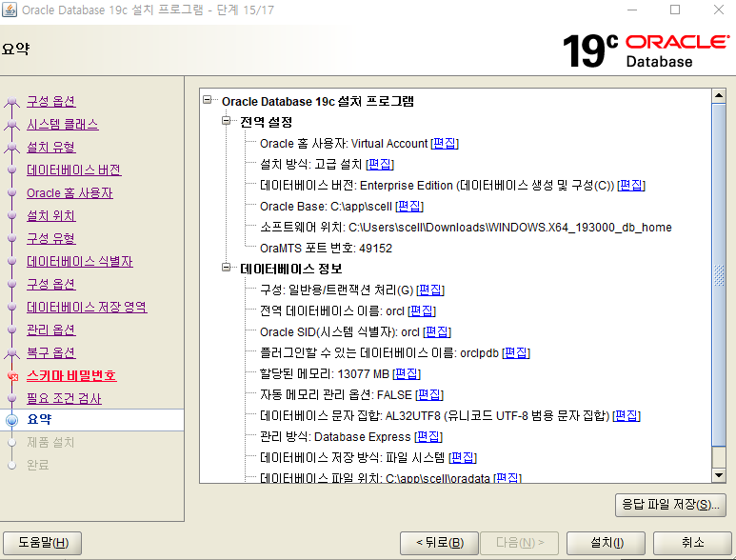The width and height of the screenshot is (736, 560).
Task: Cancel the installer with 취소
Action: coord(693,543)
